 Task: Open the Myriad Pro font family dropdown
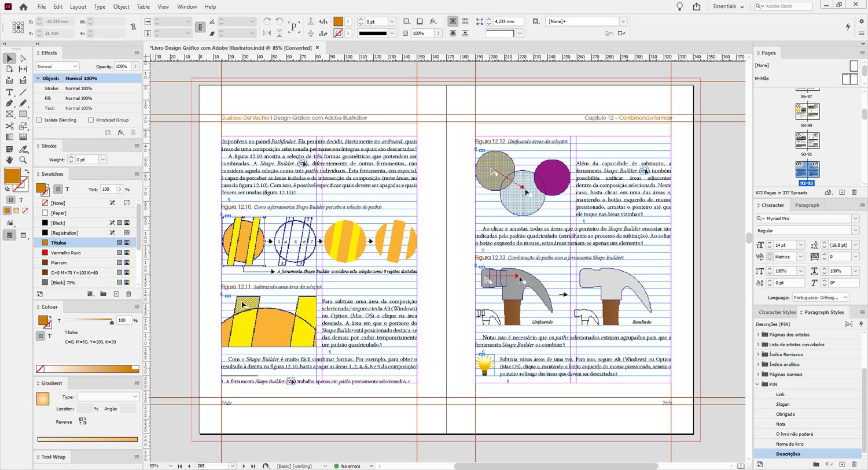855,219
